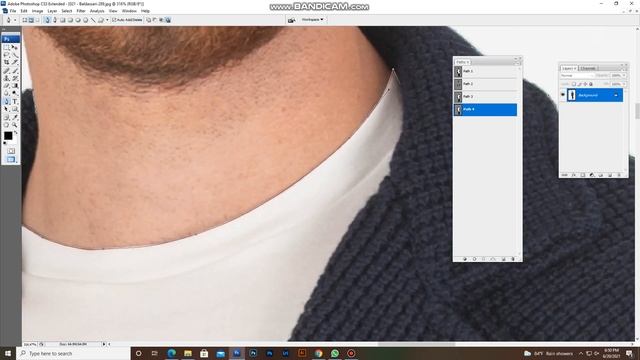Launch Adobe Bridge from options bar

point(291,20)
